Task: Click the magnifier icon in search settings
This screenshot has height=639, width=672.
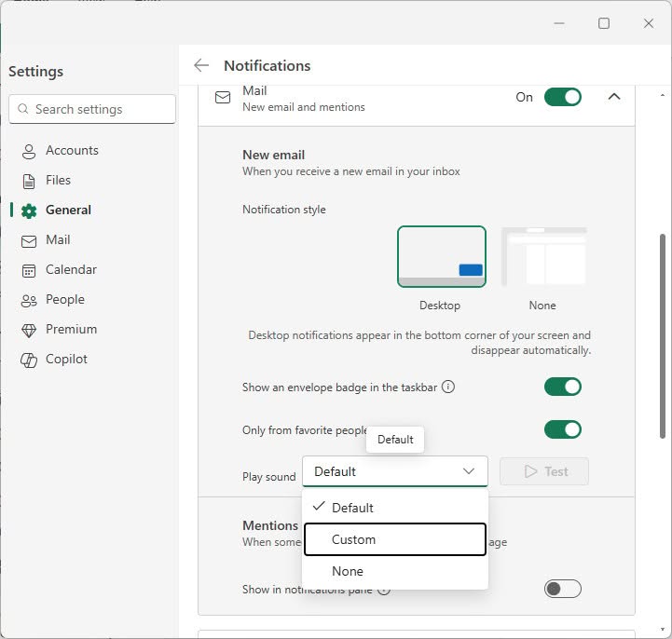Action: (x=23, y=109)
